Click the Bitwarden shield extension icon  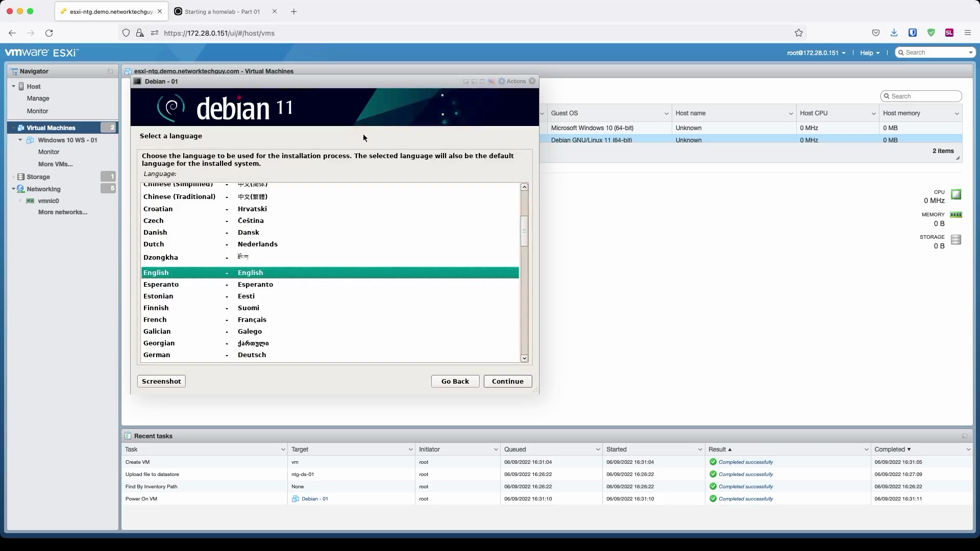pos(913,33)
